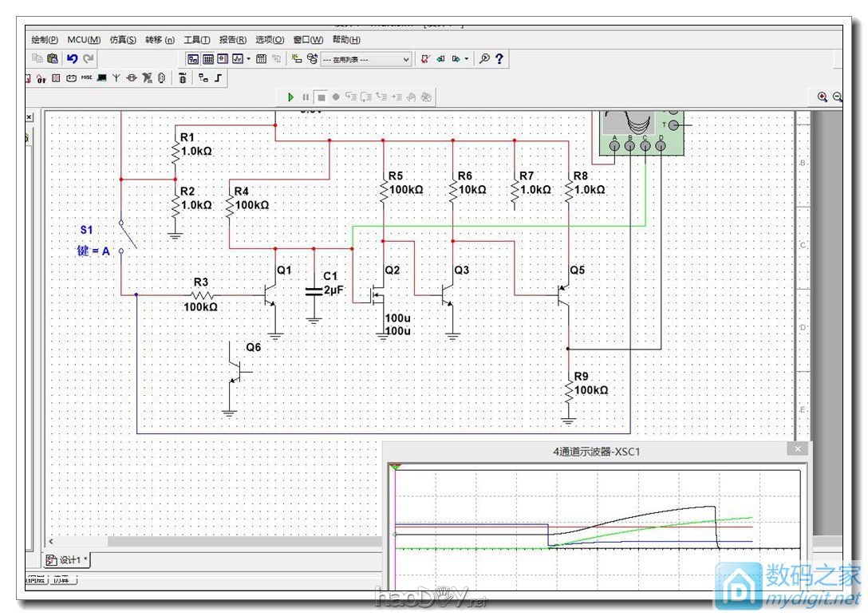Image resolution: width=868 pixels, height=616 pixels.
Task: Click the MISC components icon
Action: 87,77
